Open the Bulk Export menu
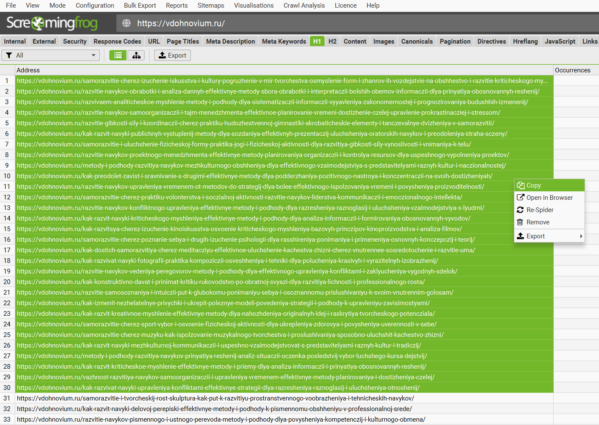 click(x=140, y=5)
